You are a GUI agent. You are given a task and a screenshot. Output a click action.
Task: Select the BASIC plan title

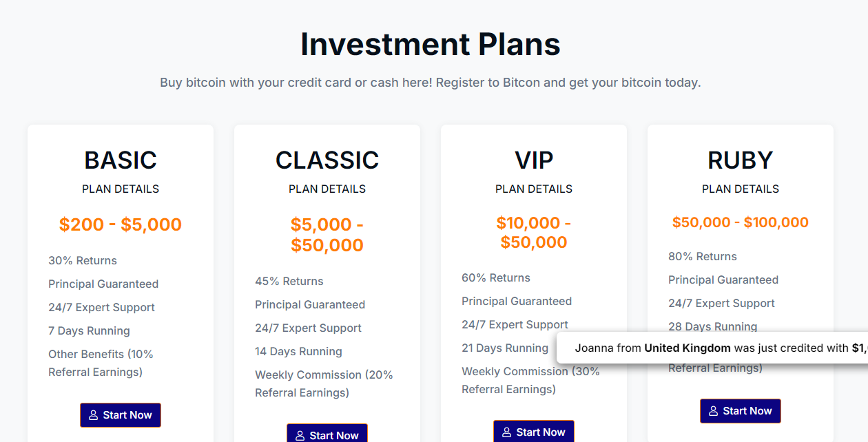pyautogui.click(x=121, y=160)
